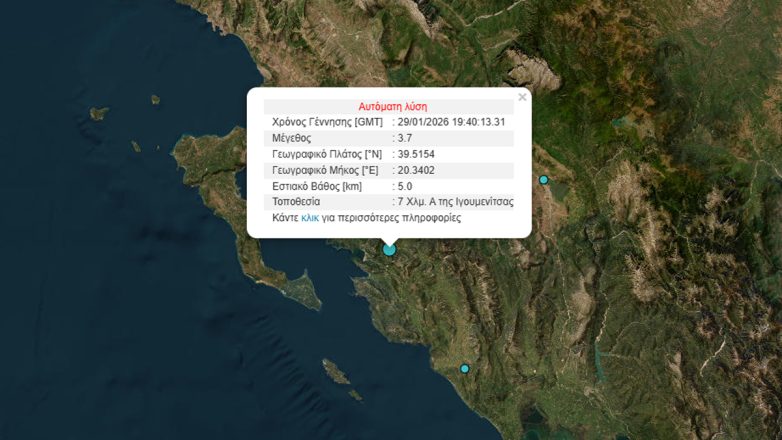The image size is (782, 440).
Task: Select the small earthquake marker northeast of the popup
Action: click(544, 180)
